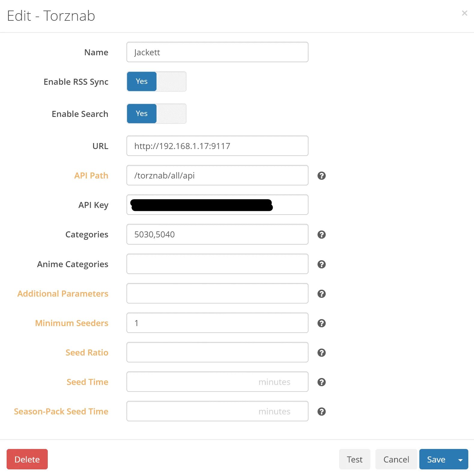Open help icon for Season-Pack Seed Time
Screen dimensions: 474x476
pyautogui.click(x=321, y=411)
